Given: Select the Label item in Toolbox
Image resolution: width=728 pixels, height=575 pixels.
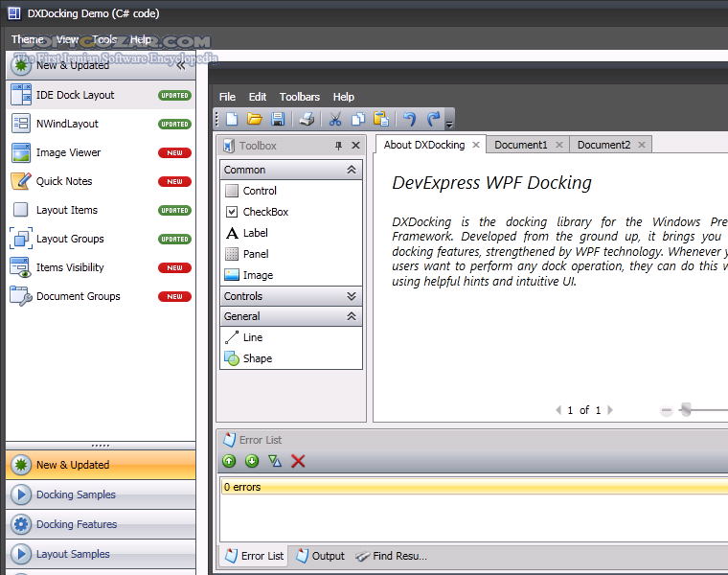Looking at the screenshot, I should pyautogui.click(x=291, y=233).
